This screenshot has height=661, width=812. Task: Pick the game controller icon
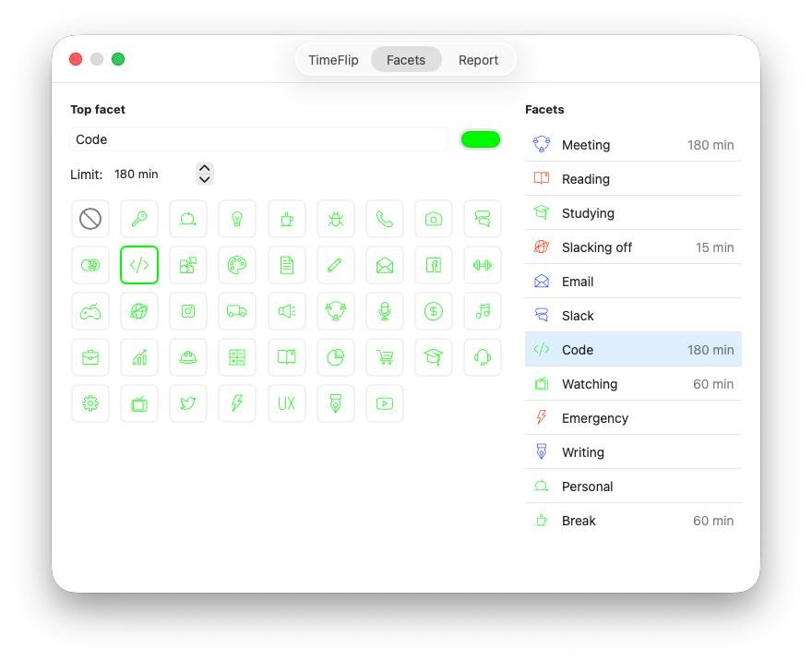[x=90, y=311]
